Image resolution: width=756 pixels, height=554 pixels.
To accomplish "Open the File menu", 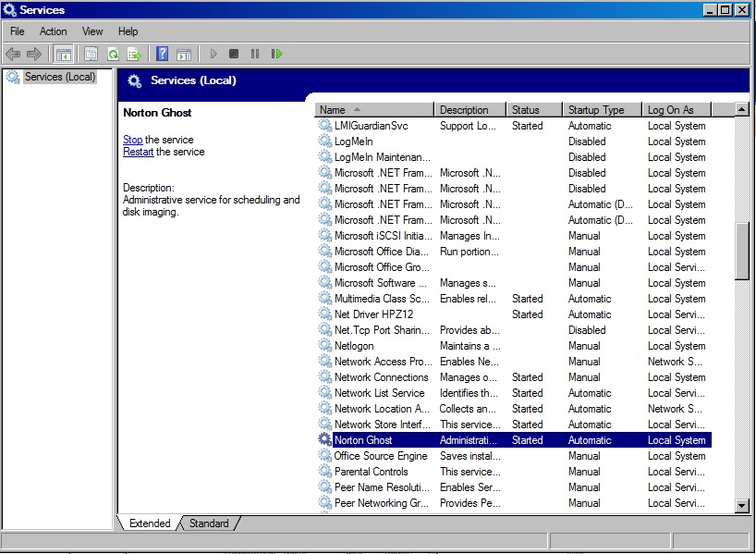I will pyautogui.click(x=18, y=31).
